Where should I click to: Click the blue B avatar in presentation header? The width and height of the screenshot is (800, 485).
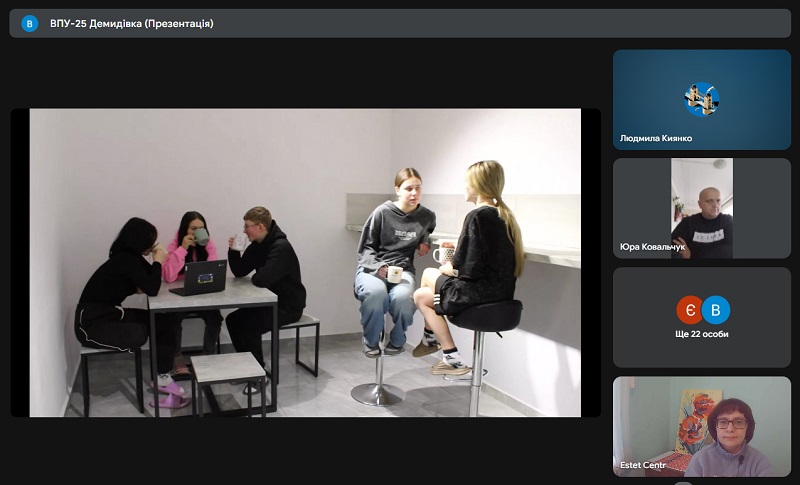(x=30, y=23)
